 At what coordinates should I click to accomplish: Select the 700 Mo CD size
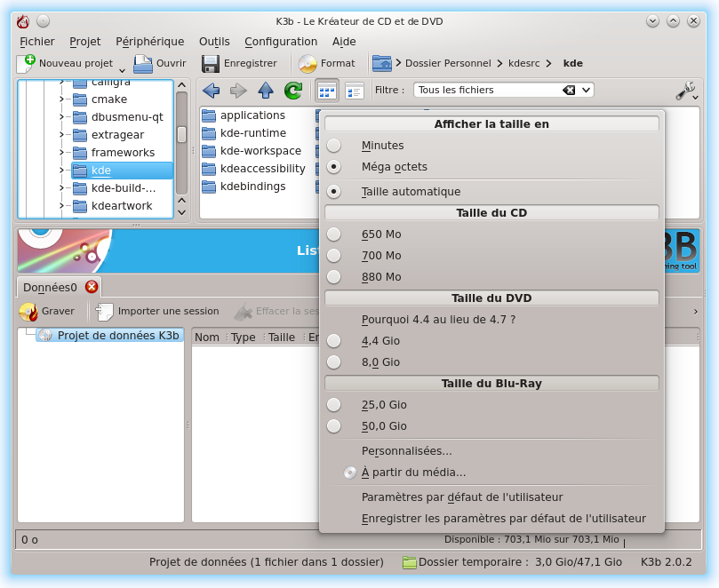point(333,255)
